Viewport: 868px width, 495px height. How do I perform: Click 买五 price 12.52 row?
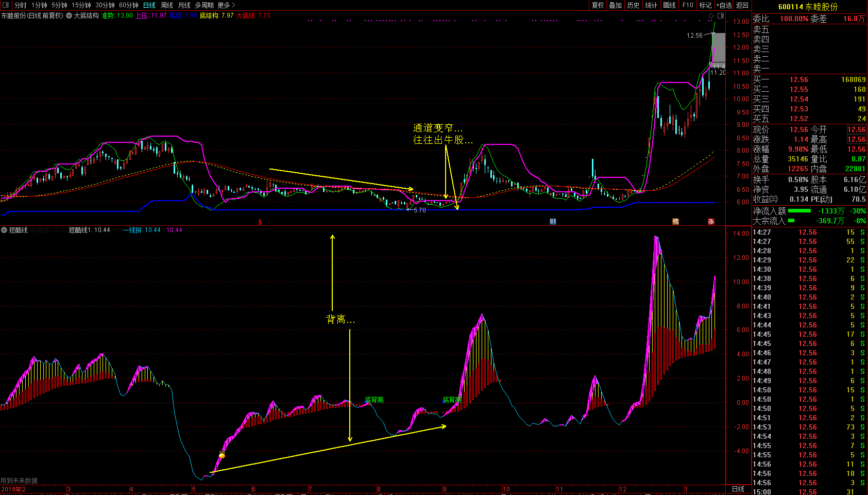coord(809,119)
